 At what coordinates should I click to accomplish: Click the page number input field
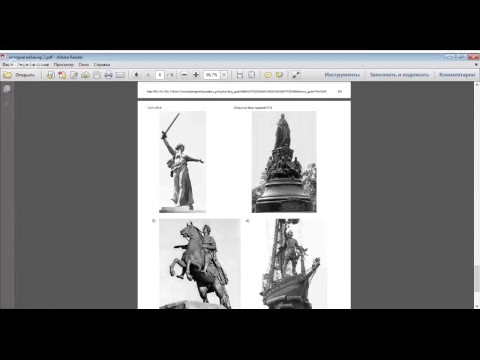point(160,75)
